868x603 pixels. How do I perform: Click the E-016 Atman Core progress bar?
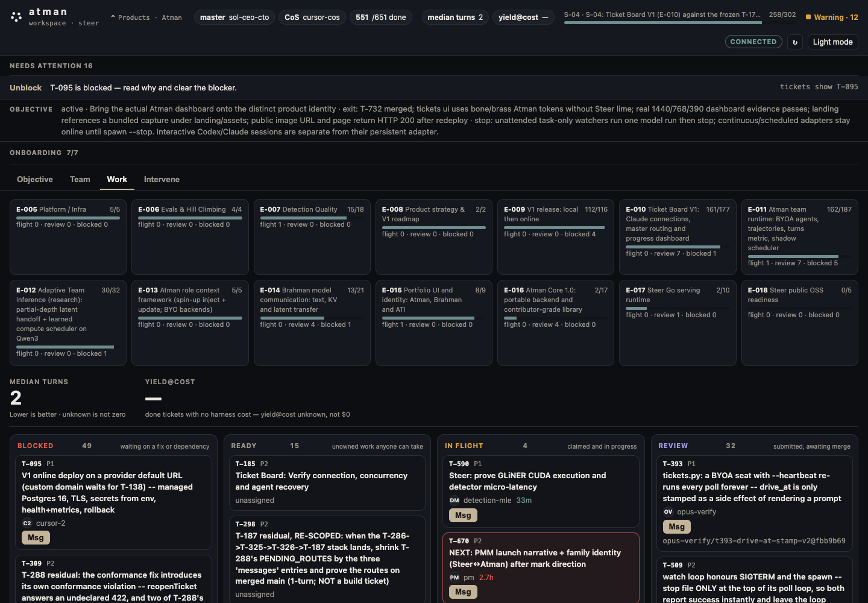coord(556,318)
